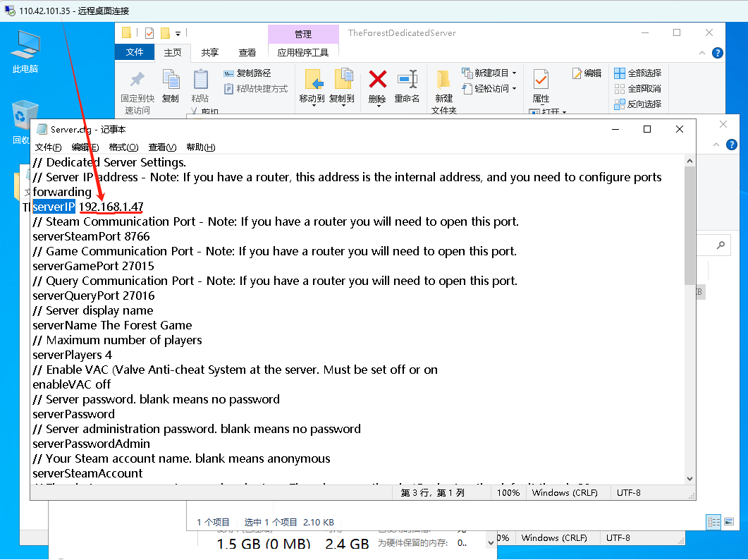Click the New folder (新建文件夹) icon
The image size is (748, 560).
[443, 79]
